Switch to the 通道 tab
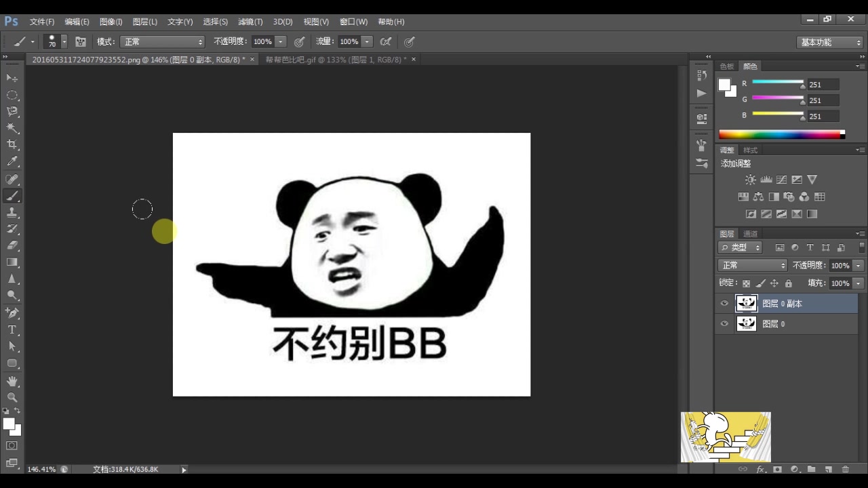The width and height of the screenshot is (868, 488). click(750, 234)
